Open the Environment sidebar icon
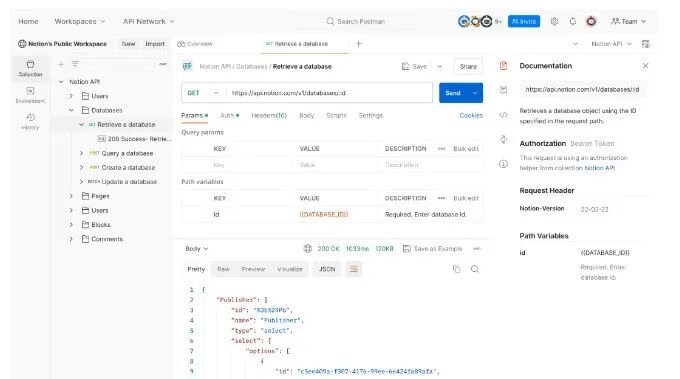Screen dimensions: 680x379 [x=30, y=95]
